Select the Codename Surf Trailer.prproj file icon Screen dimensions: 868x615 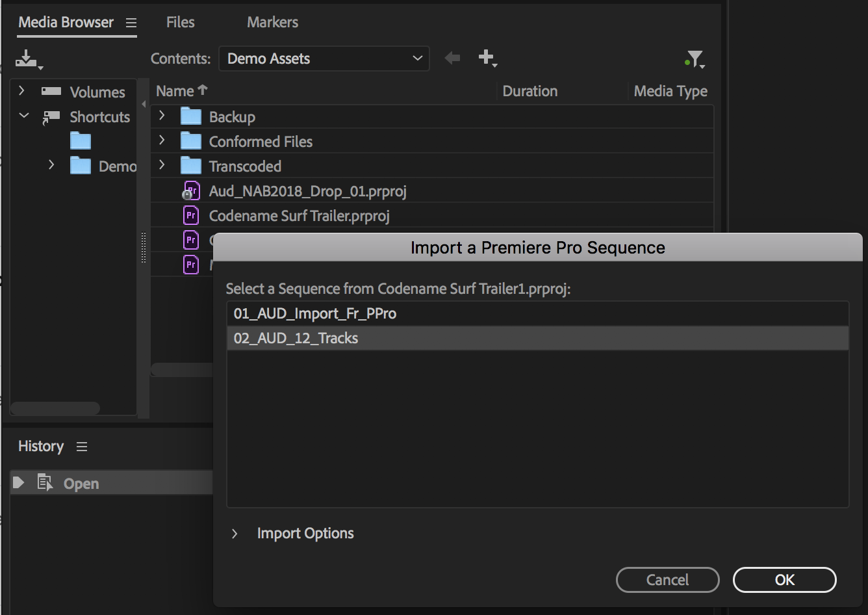click(x=191, y=215)
